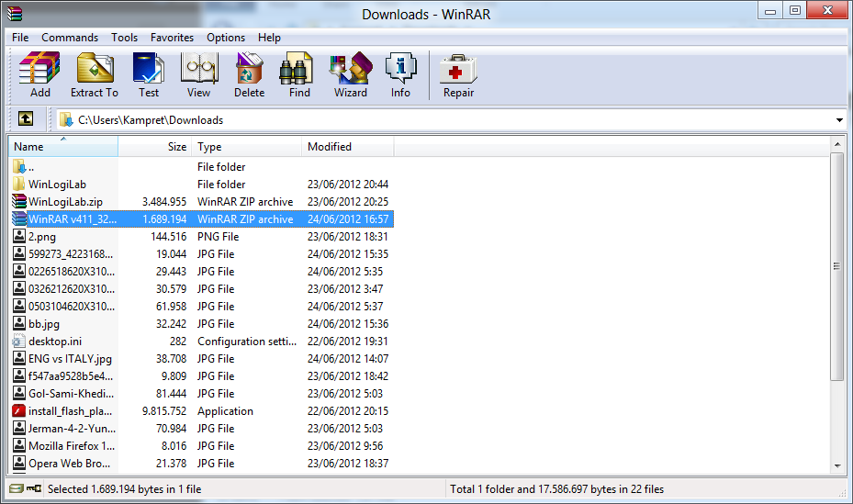Click the ENG vs ITALY.jpg file icon

pos(19,359)
